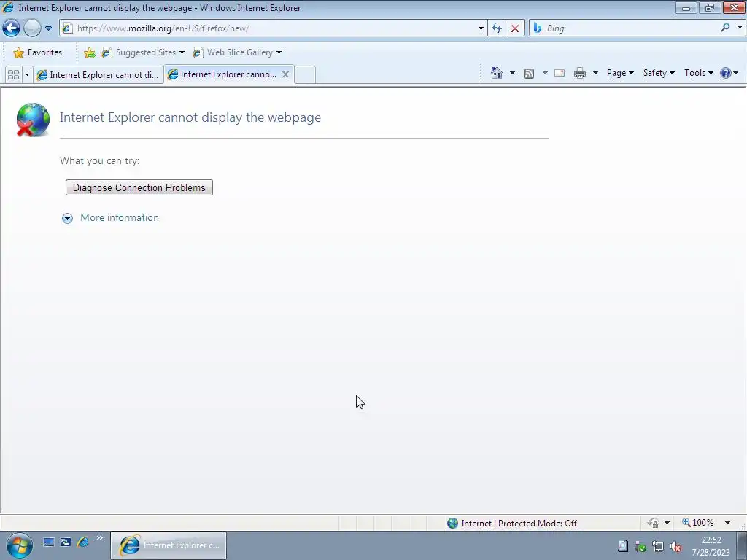Click the Show Desktop quick launch icon
The image size is (747, 560).
[x=49, y=542]
